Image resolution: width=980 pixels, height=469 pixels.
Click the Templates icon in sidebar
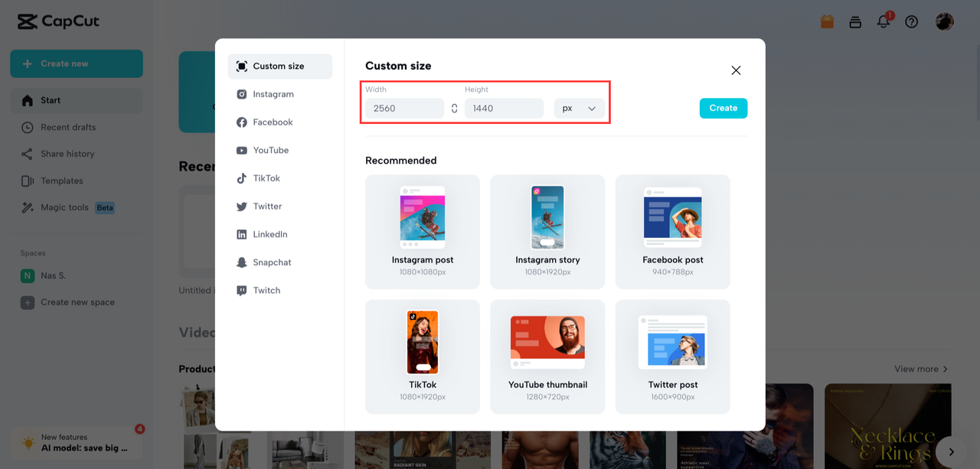pos(28,181)
